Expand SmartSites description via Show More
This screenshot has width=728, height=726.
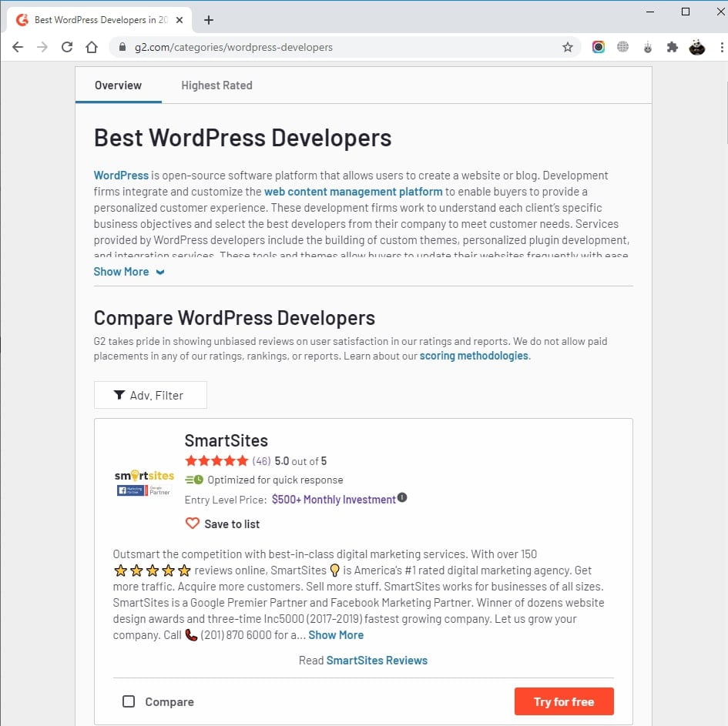point(336,634)
